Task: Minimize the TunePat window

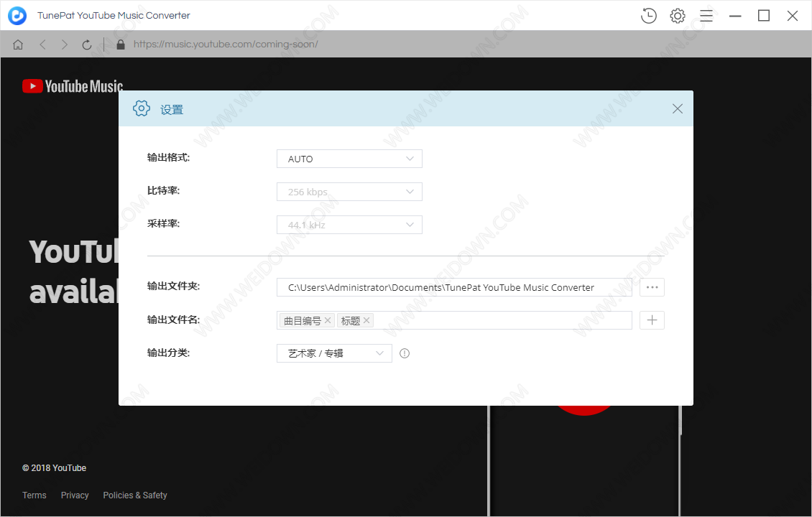Action: (x=735, y=16)
